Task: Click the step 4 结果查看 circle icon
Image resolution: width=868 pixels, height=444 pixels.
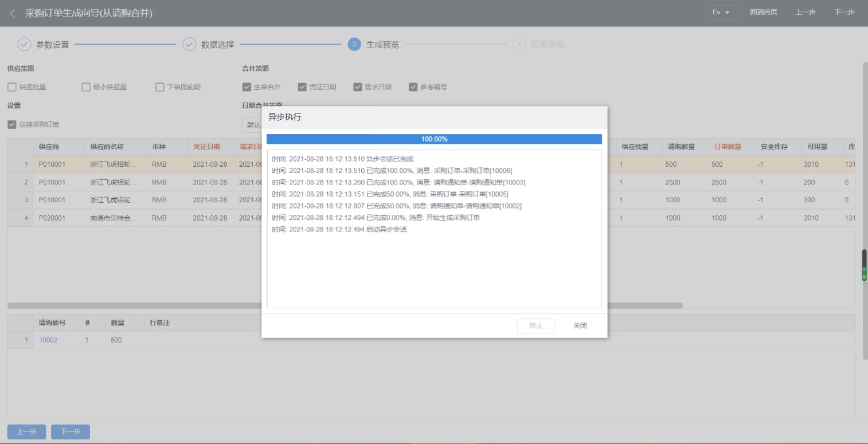Action: pos(519,44)
